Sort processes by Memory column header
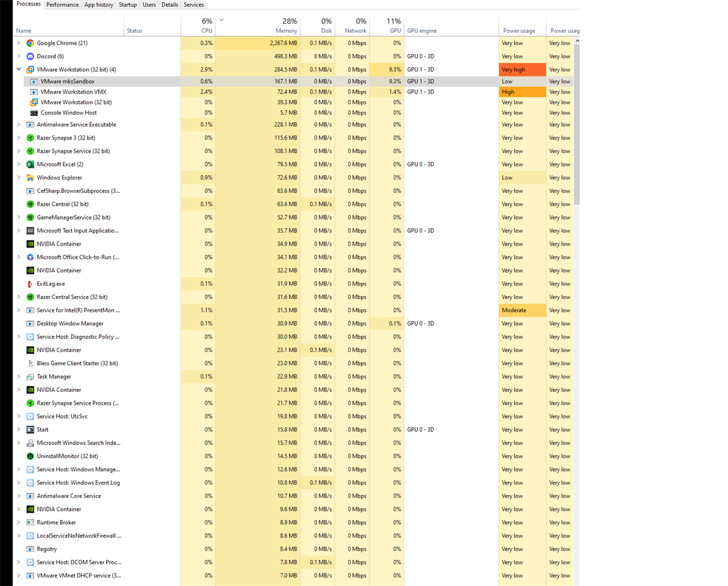The height and width of the screenshot is (586, 728). tap(257, 26)
